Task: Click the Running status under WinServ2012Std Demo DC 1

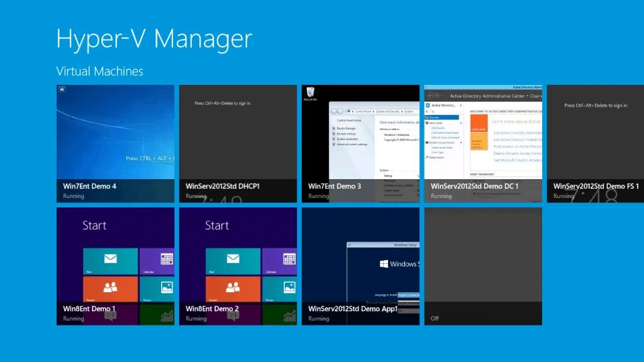Action: 441,196
